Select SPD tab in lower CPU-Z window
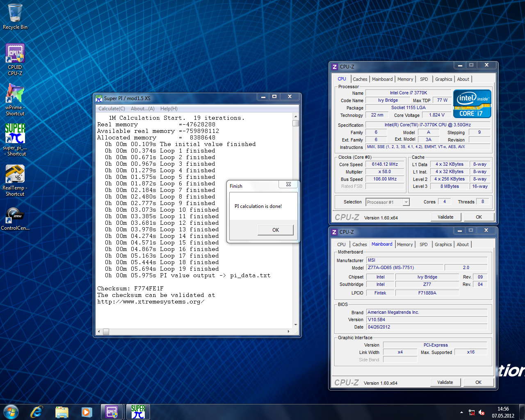The image size is (525, 420). (x=424, y=244)
